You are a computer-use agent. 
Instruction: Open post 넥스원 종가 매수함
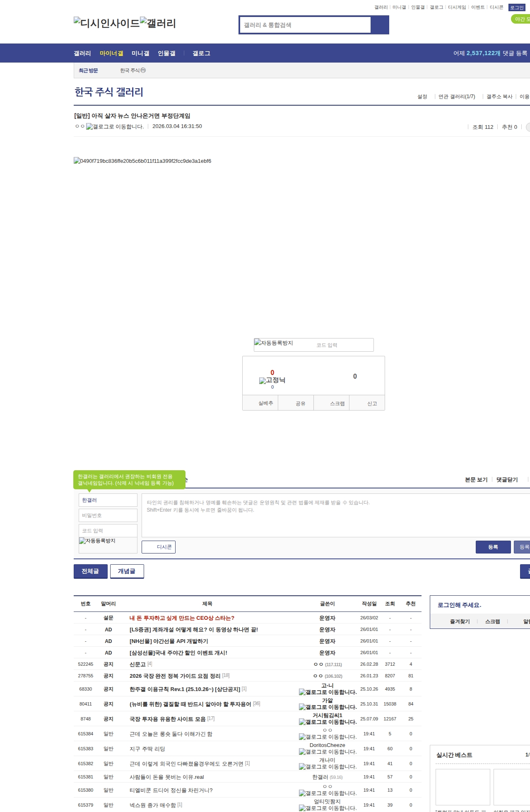(x=153, y=805)
